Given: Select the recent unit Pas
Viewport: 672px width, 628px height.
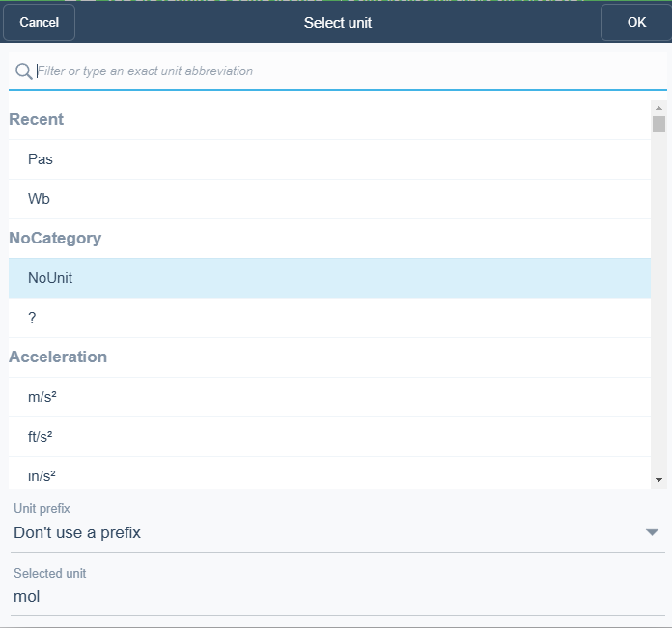Looking at the screenshot, I should 329,159.
